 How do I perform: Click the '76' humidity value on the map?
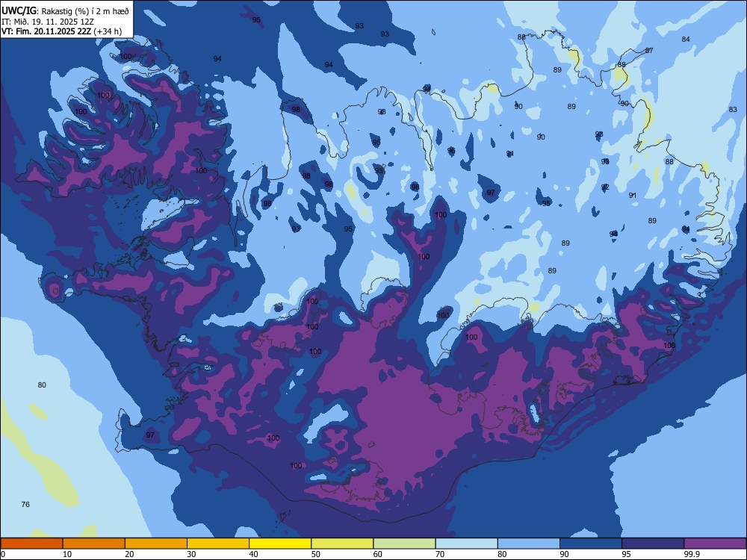point(25,504)
